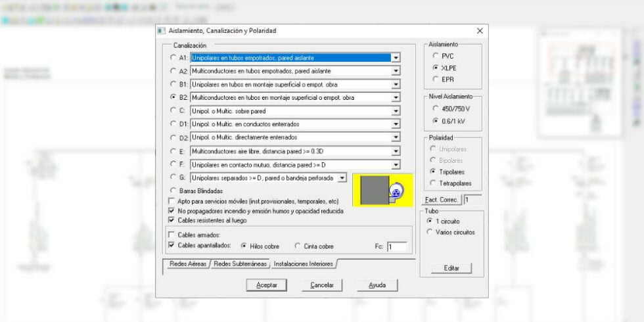Expand the G Unipolares separados dropdown
This screenshot has width=644, height=322.
[342, 178]
